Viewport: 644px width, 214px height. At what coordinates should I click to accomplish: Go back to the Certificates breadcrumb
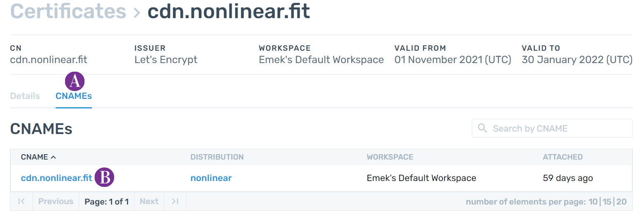point(68,12)
